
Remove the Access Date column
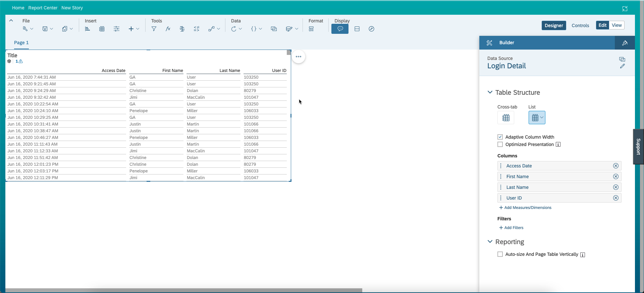click(x=616, y=166)
